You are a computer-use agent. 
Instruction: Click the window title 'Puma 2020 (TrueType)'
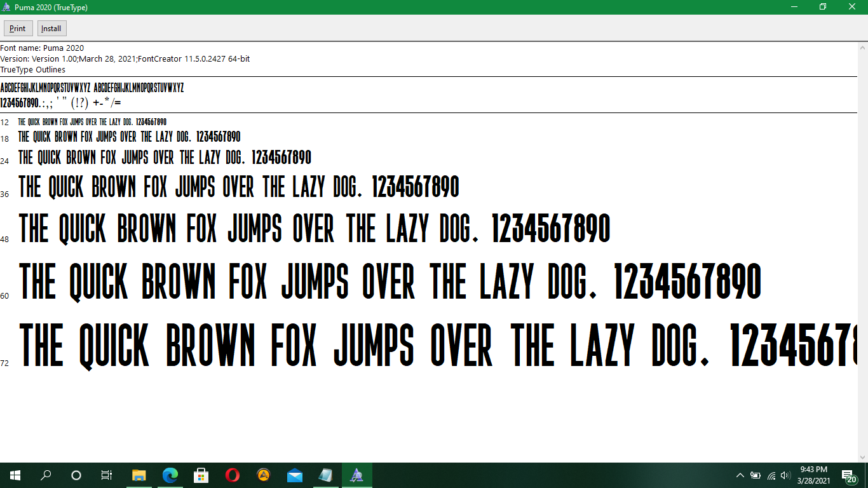point(51,8)
